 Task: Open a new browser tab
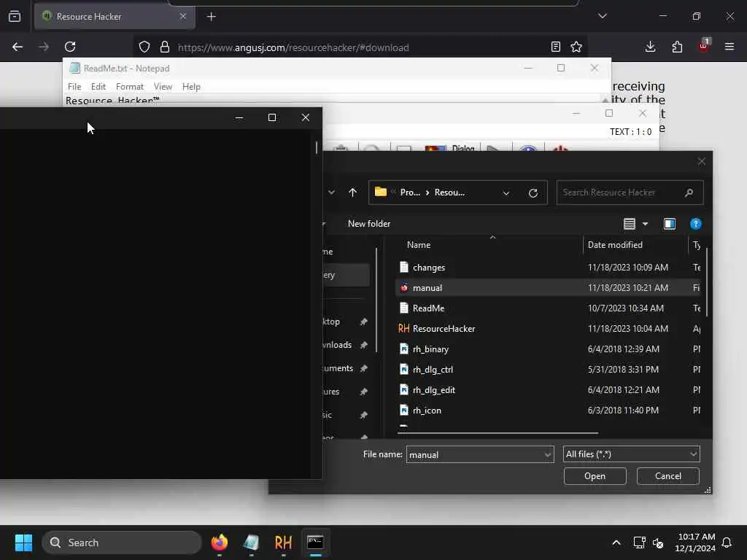click(x=211, y=17)
